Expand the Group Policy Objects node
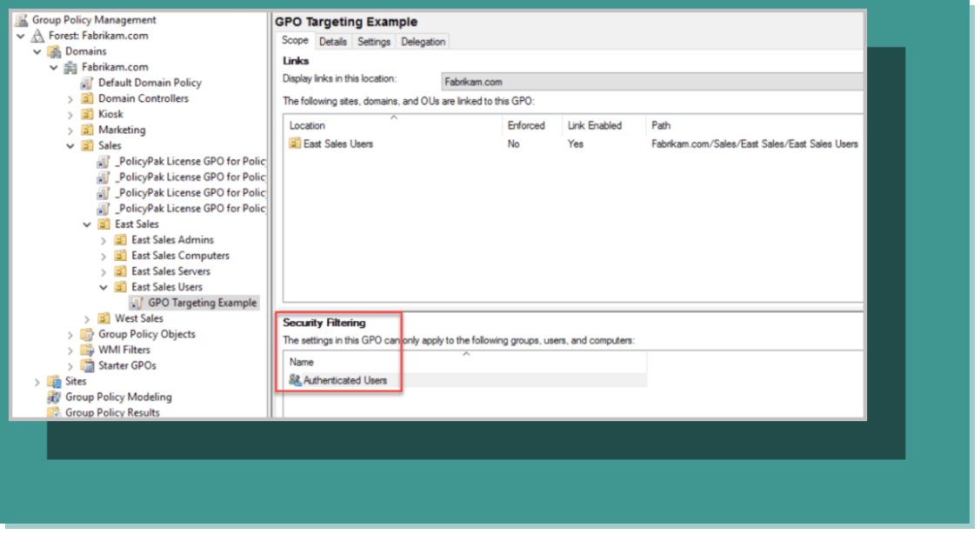Image resolution: width=980 pixels, height=534 pixels. [x=70, y=335]
